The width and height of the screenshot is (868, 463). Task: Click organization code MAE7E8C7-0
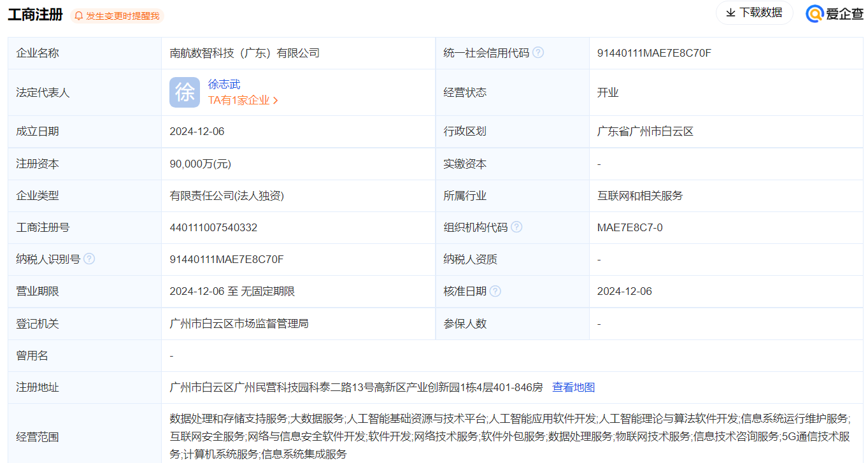[630, 227]
